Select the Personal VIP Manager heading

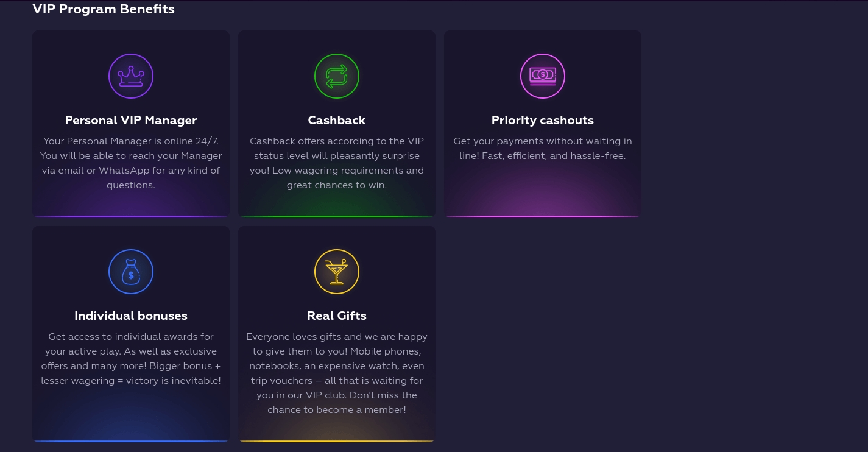[131, 120]
